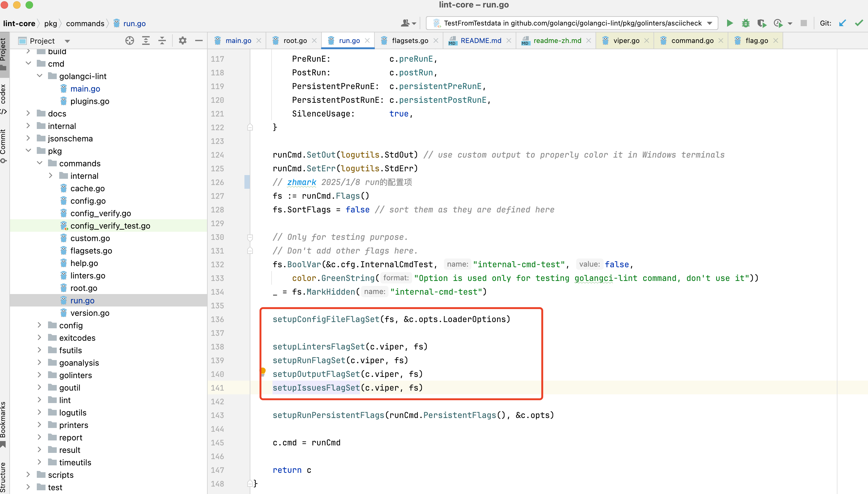Collapse the commands folder

[39, 163]
